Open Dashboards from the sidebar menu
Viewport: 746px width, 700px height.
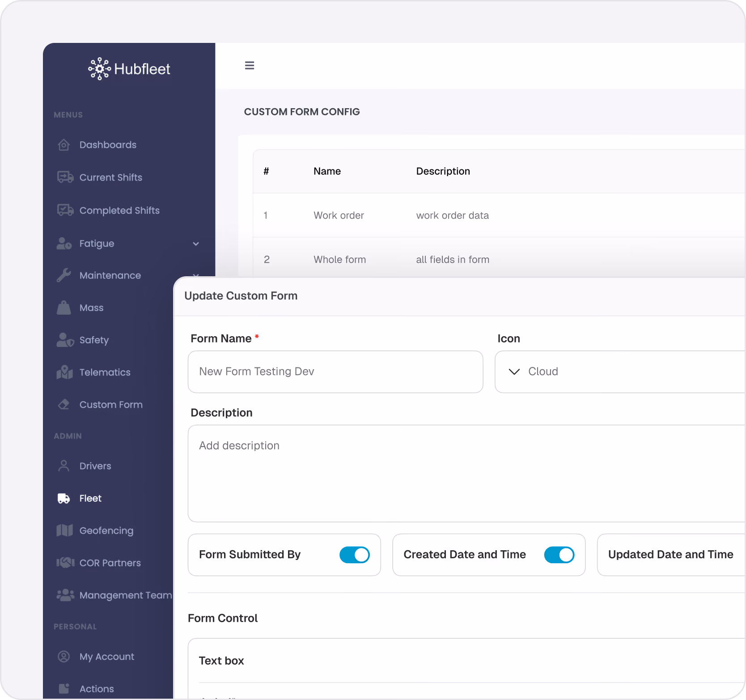point(108,145)
